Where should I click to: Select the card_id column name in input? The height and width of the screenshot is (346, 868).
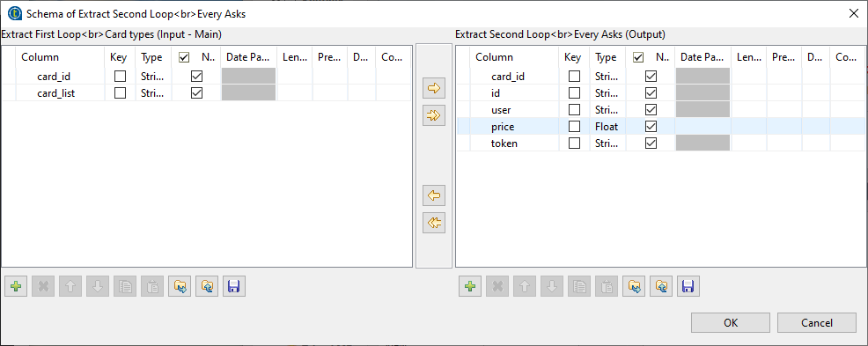(x=54, y=77)
